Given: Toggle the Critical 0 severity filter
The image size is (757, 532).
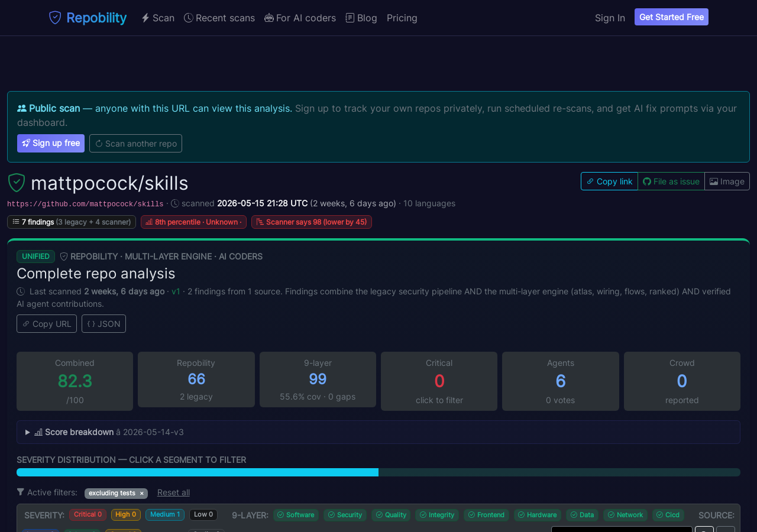Looking at the screenshot, I should [x=88, y=514].
